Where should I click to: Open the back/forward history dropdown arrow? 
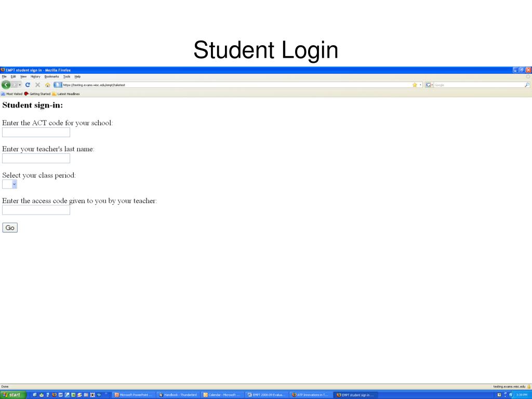[20, 85]
